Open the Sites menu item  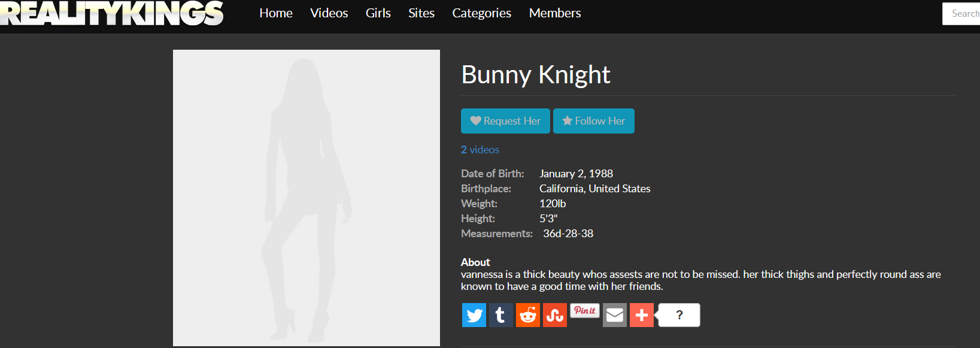421,13
